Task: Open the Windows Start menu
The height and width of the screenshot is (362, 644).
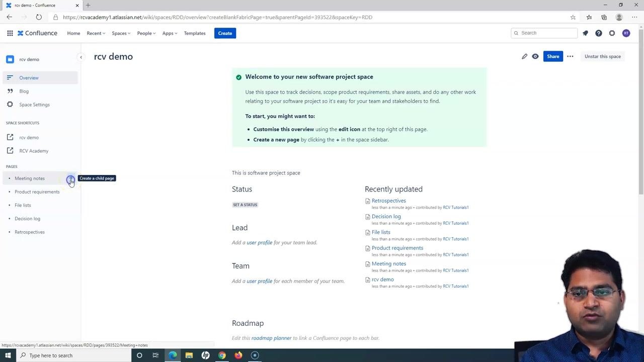Action: [x=8, y=355]
